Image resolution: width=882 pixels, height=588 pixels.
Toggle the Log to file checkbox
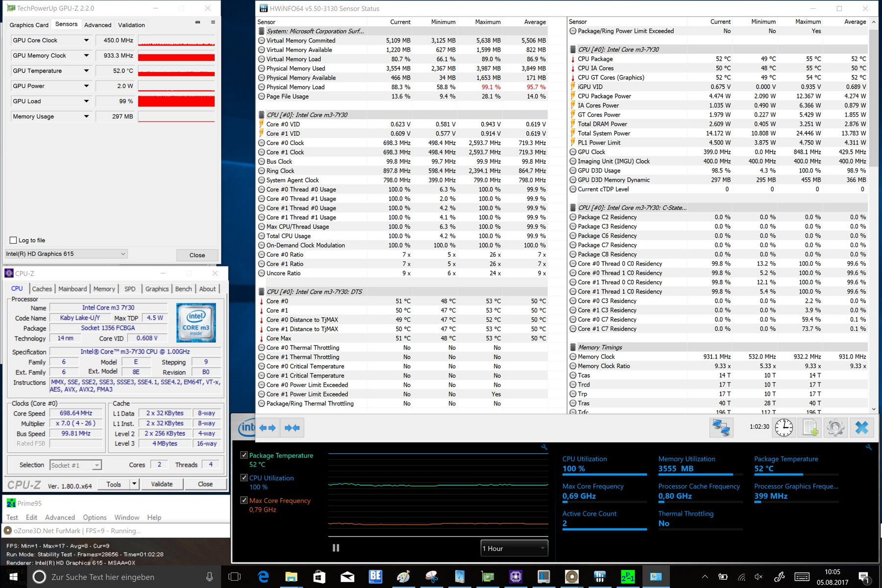tap(13, 240)
